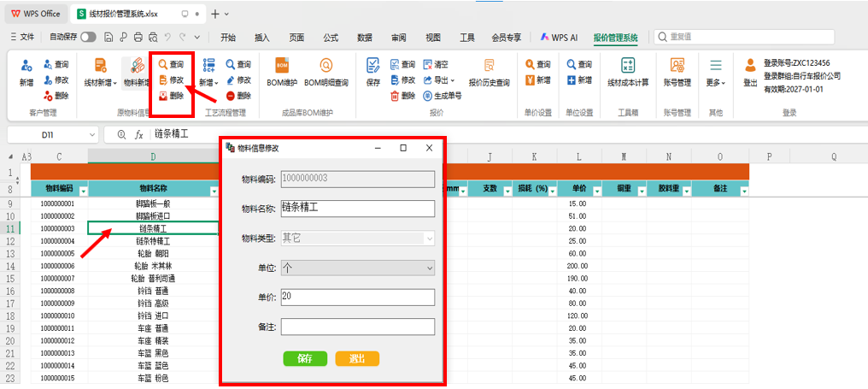Open the name box dropdown showing D11
Screen dimensions: 868x389
(x=92, y=135)
